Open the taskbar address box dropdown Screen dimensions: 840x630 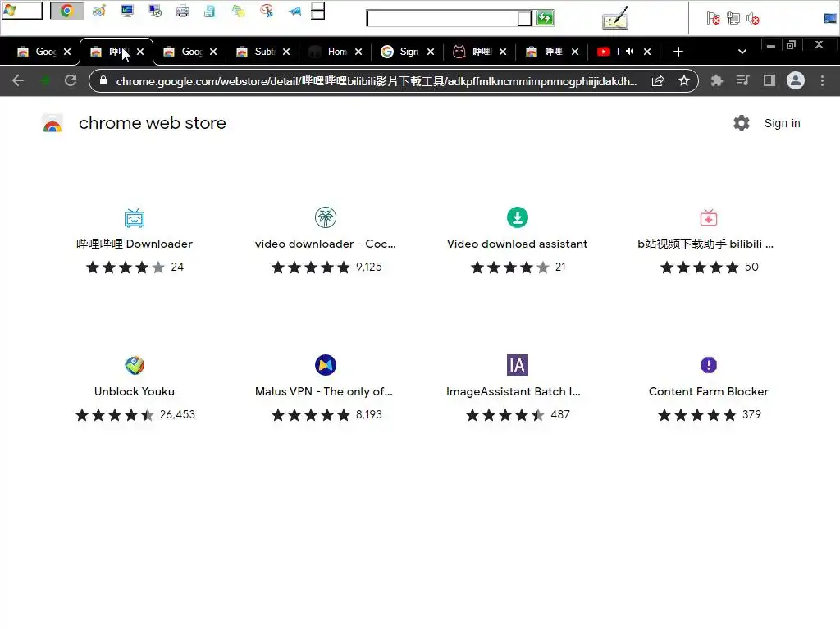524,19
